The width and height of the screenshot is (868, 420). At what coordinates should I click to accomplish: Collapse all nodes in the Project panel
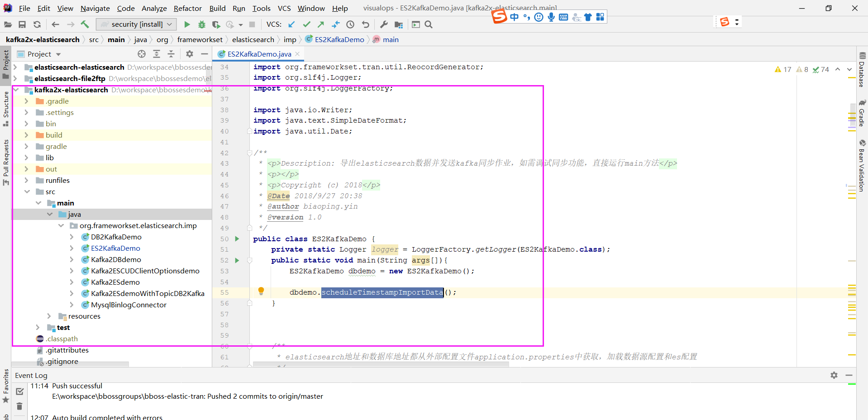point(171,54)
